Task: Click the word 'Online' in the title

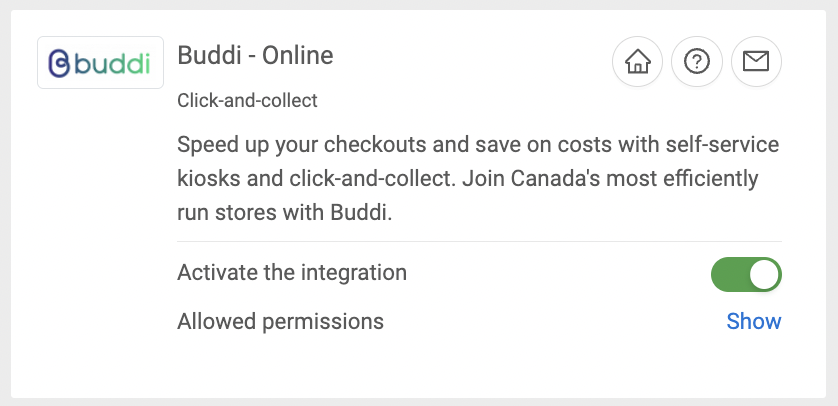Action: [298, 56]
